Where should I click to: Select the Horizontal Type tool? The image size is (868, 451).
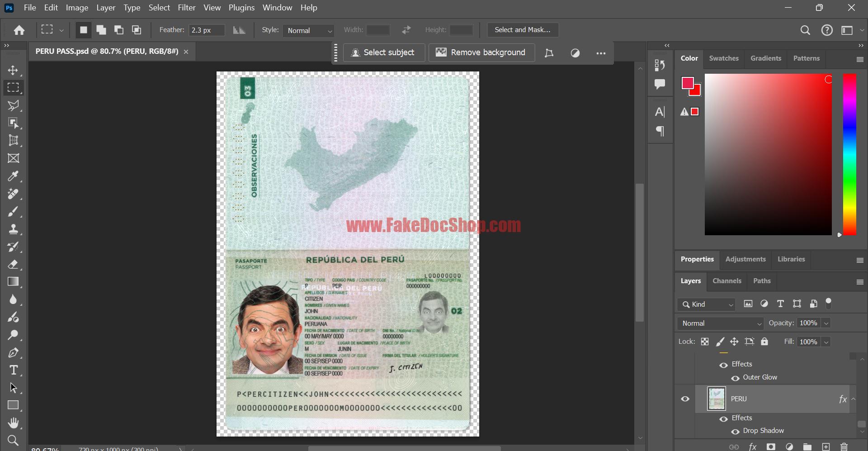[13, 370]
